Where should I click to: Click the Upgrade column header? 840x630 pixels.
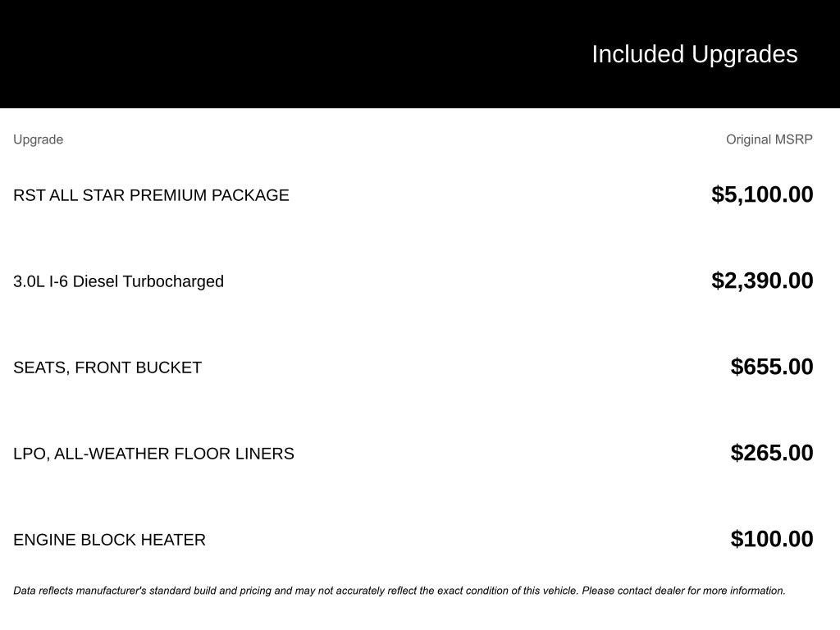pos(38,139)
